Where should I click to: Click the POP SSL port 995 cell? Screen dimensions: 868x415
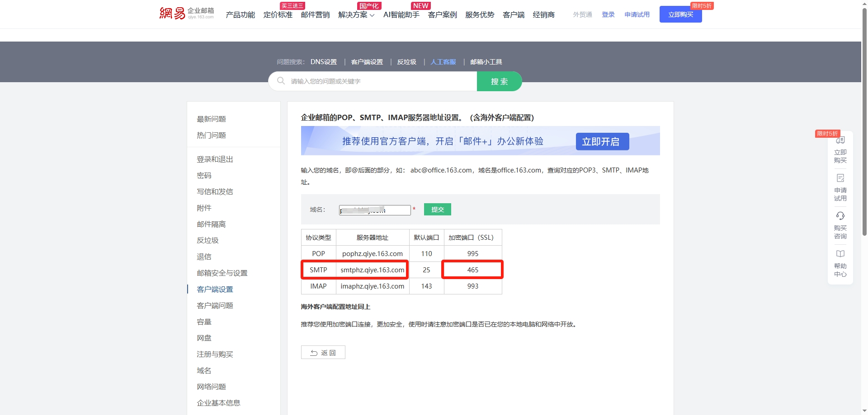point(473,254)
